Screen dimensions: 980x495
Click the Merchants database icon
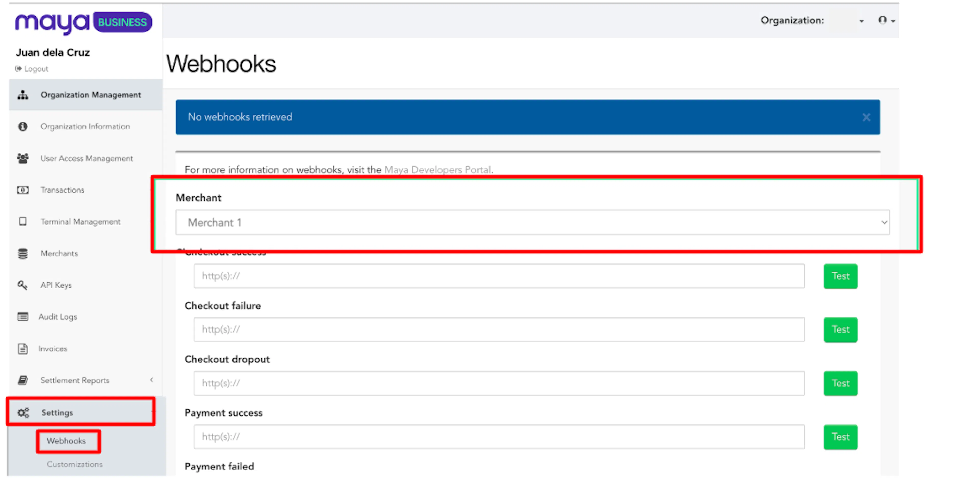(x=23, y=254)
